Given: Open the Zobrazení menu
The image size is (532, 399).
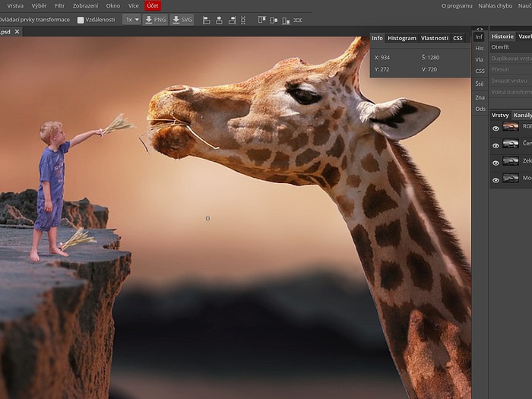Looking at the screenshot, I should pyautogui.click(x=85, y=5).
